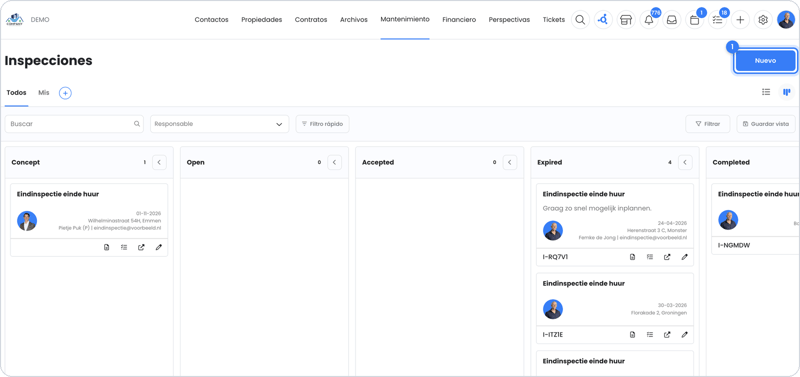800x377 pixels.
Task: Collapse the Concept column
Action: [159, 162]
